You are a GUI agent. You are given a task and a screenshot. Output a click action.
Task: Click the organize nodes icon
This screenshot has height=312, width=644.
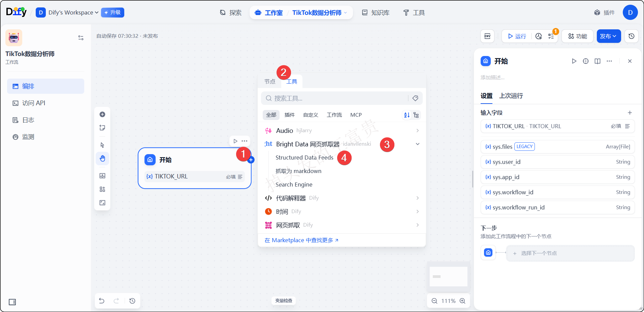(x=102, y=189)
